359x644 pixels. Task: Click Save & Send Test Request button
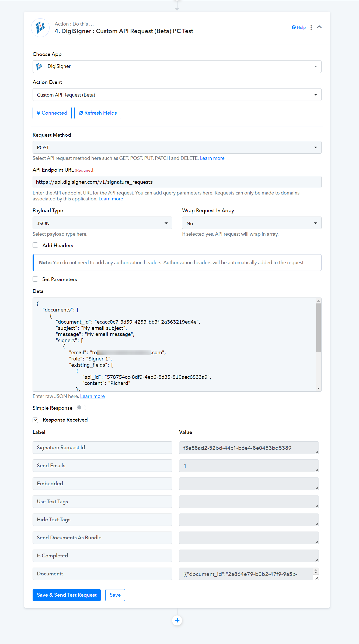tap(67, 595)
